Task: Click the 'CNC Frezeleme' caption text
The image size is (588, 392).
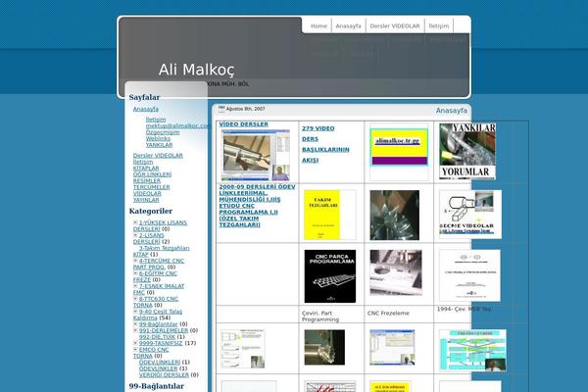Action: point(388,314)
